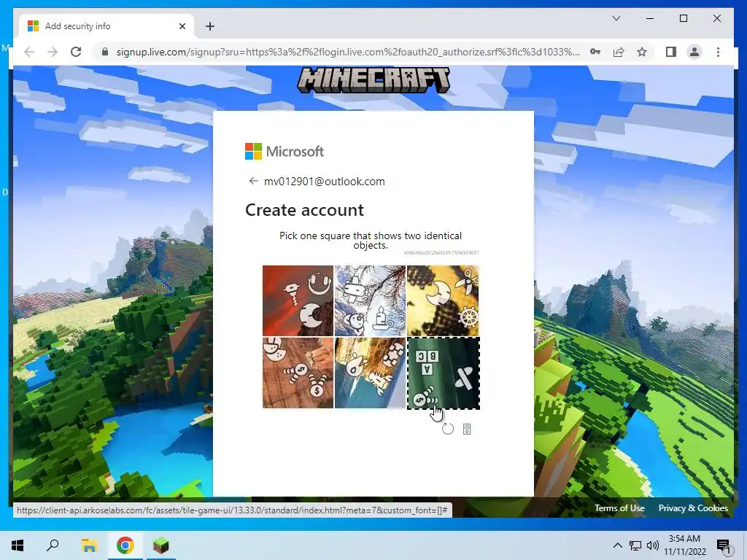Open the Minecraft launcher taskbar icon
Screen dimensions: 747x560
(x=160, y=545)
